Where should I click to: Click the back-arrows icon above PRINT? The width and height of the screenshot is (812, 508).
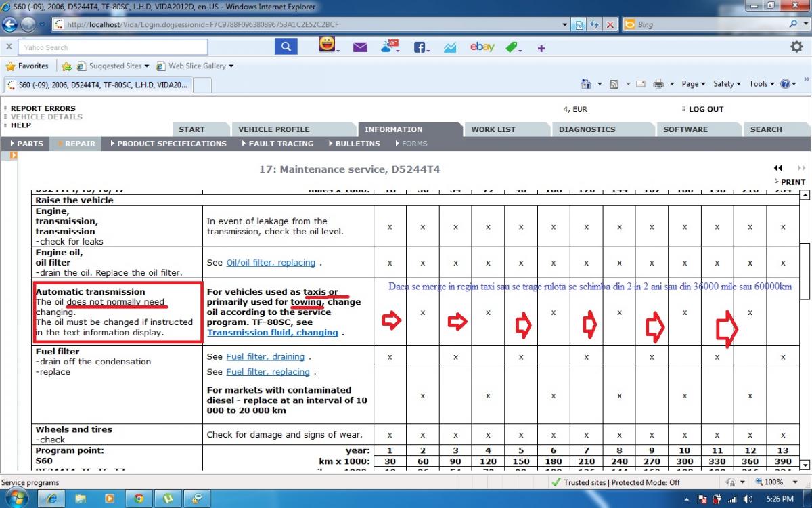778,168
